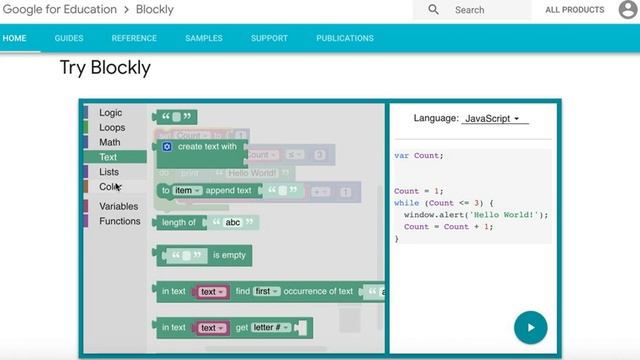This screenshot has height=360, width=640.
Task: Open the PUBLICATIONS tab
Action: click(x=345, y=38)
